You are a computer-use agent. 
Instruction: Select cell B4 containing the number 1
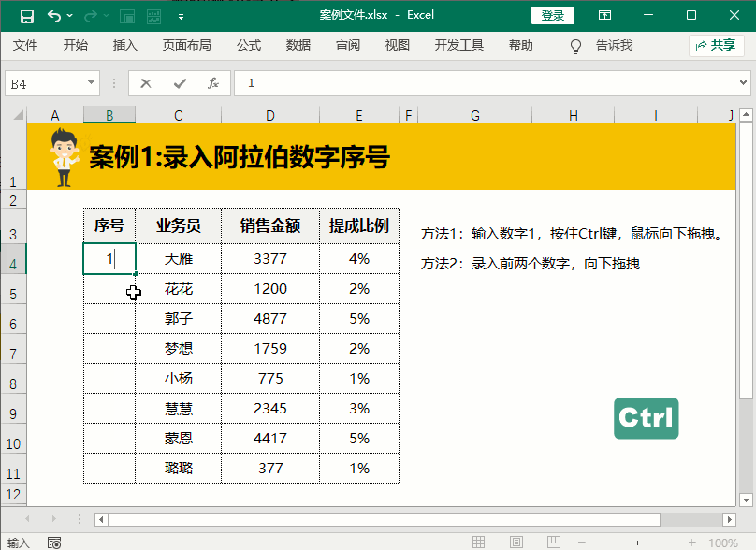pos(109,258)
